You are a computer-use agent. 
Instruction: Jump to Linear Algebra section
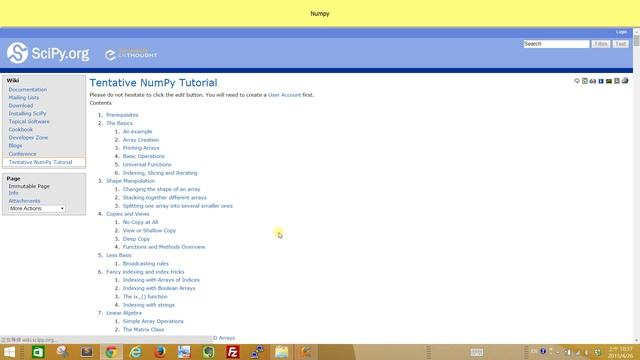[x=124, y=313]
